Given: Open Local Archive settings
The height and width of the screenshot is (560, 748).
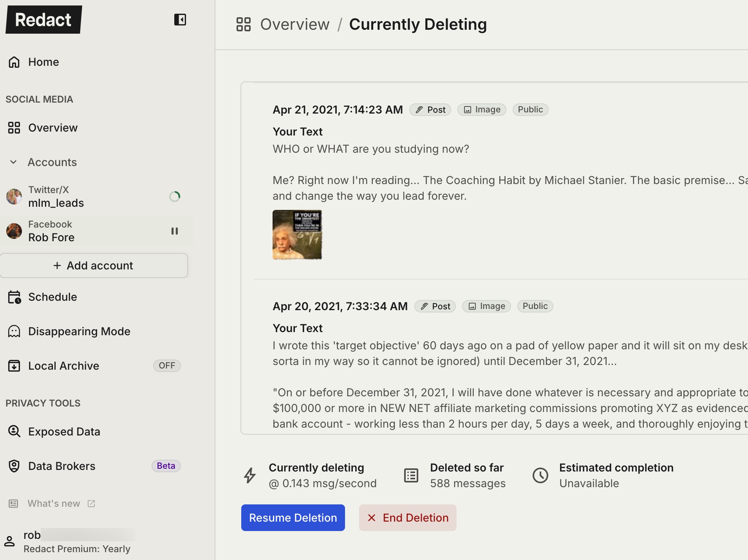Looking at the screenshot, I should pos(63,366).
